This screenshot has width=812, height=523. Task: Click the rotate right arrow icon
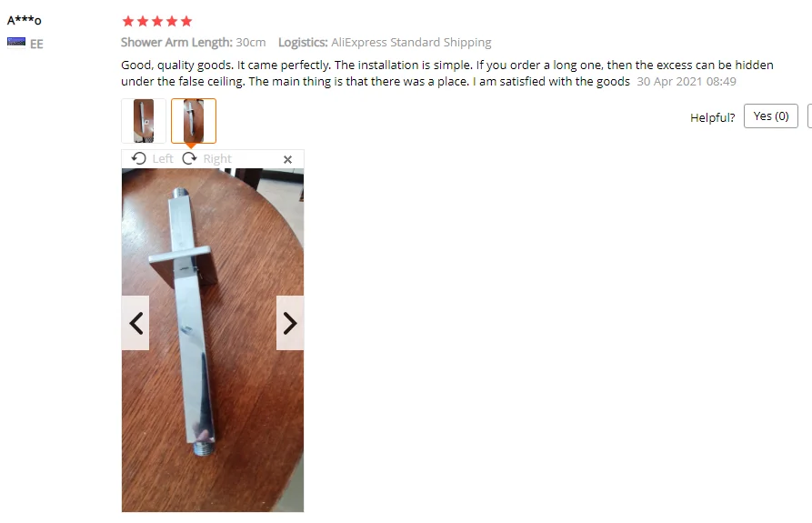coord(189,158)
